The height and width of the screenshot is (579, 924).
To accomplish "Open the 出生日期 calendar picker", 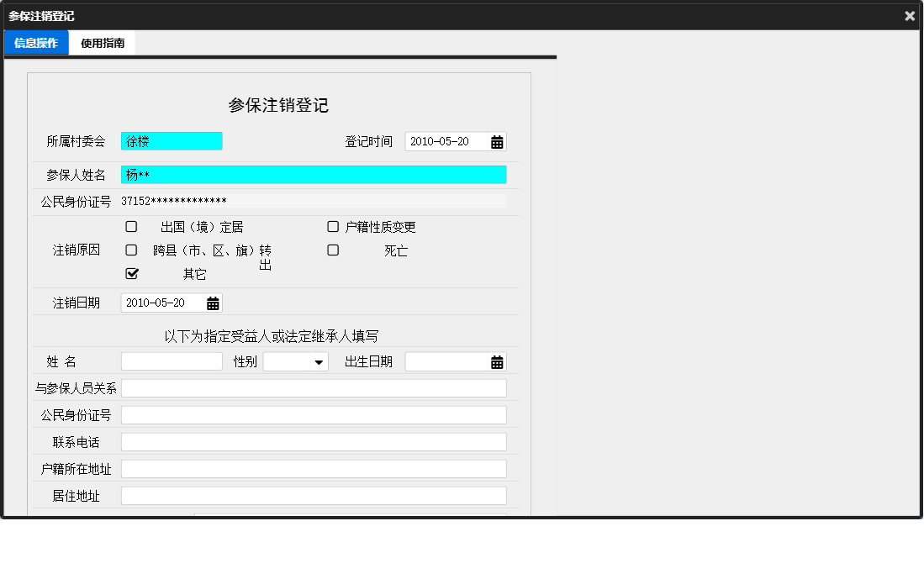I will click(499, 361).
